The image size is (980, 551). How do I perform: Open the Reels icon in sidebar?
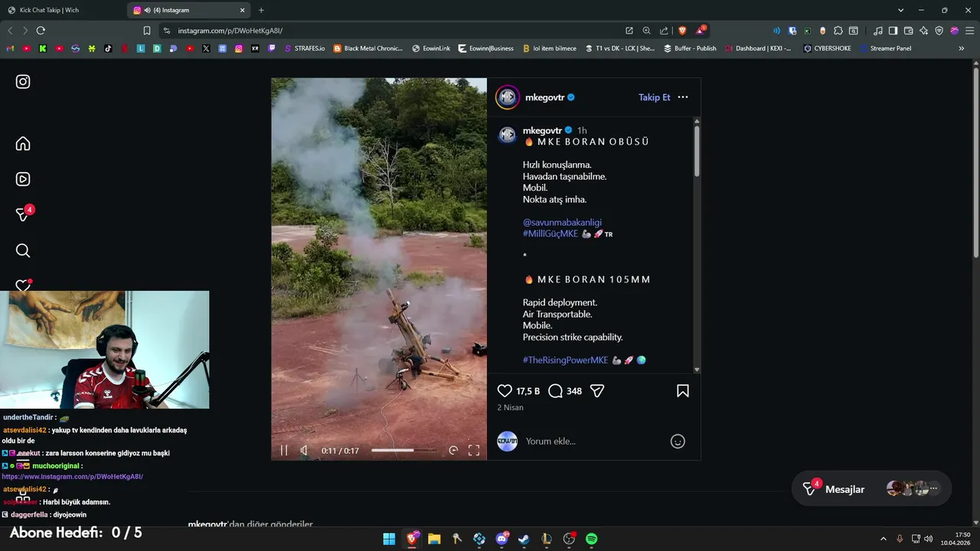pos(23,179)
